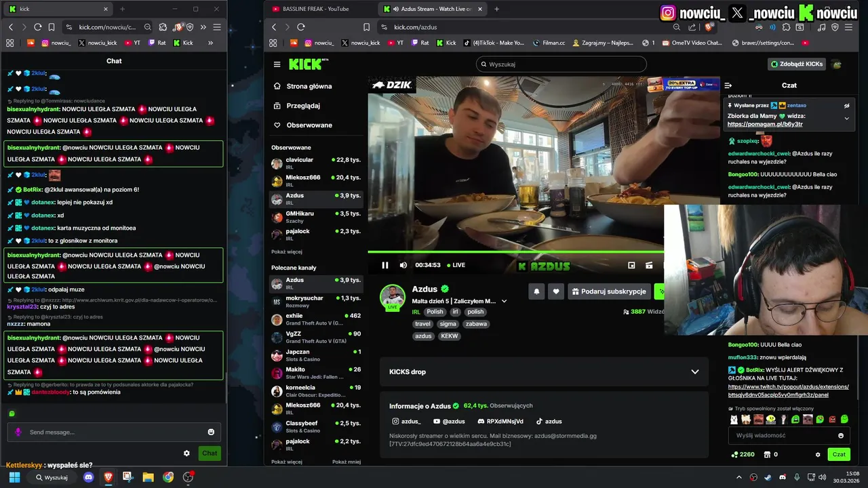The width and height of the screenshot is (868, 488).
Task: Open OmeTV Video Chat bookmark
Action: pos(692,43)
